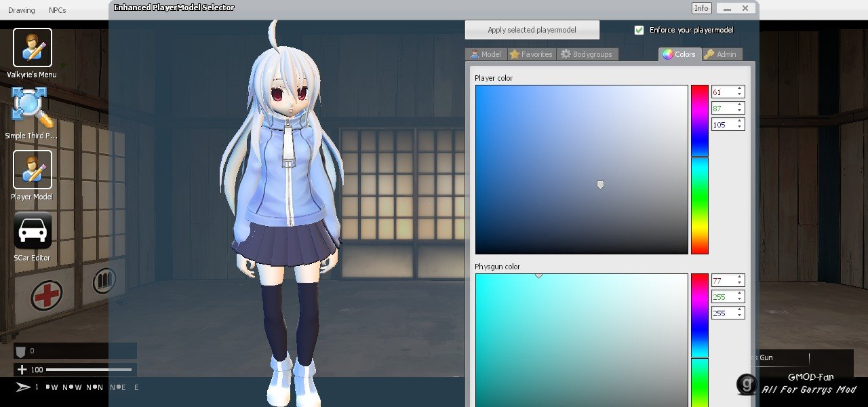Decrease the Physgun green value
868x407 pixels.
point(740,299)
